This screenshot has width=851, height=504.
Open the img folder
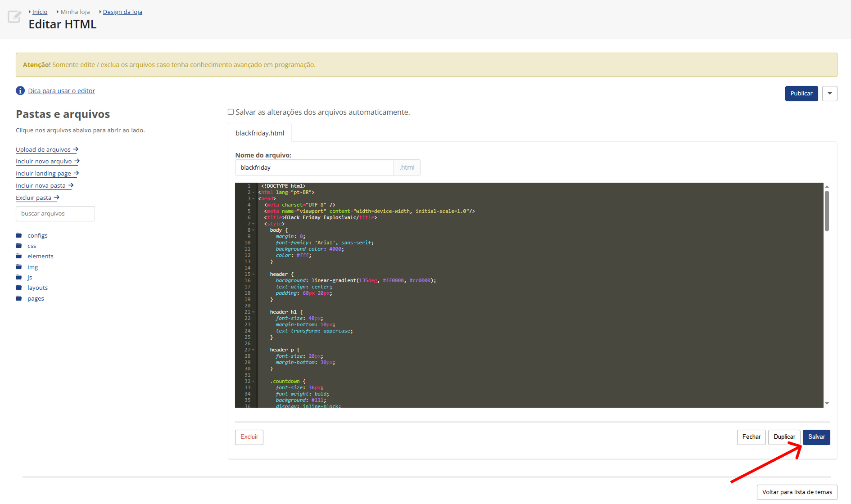point(32,267)
